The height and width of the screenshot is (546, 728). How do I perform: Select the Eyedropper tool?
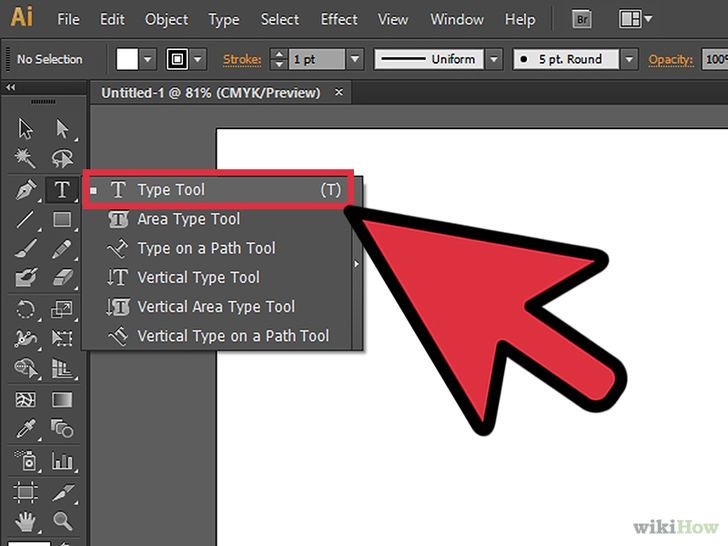[25, 429]
